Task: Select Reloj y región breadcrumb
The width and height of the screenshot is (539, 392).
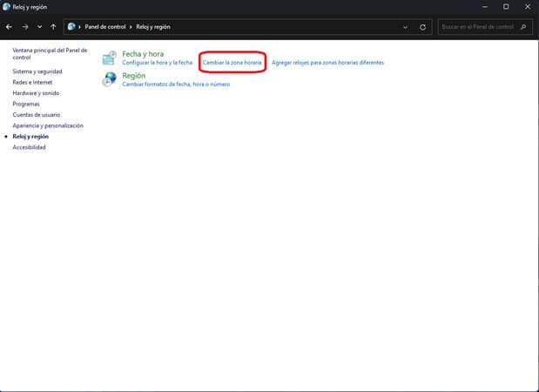Action: pos(153,27)
